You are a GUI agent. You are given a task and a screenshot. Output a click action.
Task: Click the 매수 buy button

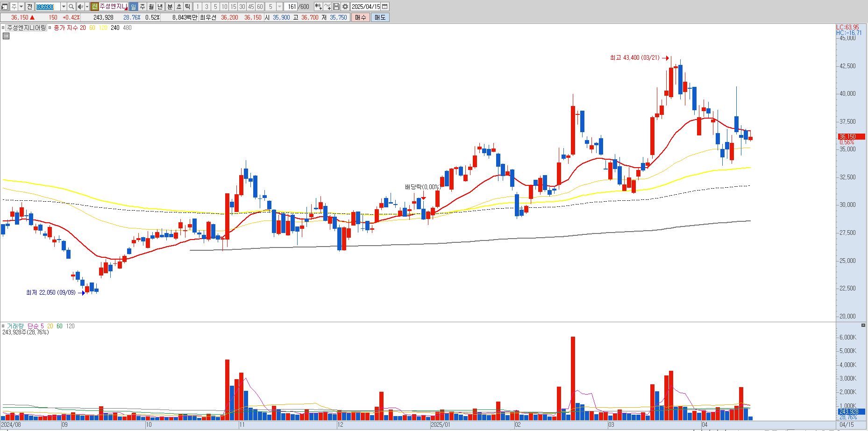[x=360, y=17]
